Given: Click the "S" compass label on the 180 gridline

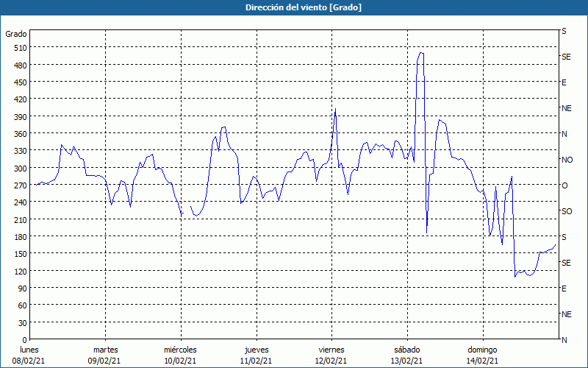Looking at the screenshot, I should point(564,237).
